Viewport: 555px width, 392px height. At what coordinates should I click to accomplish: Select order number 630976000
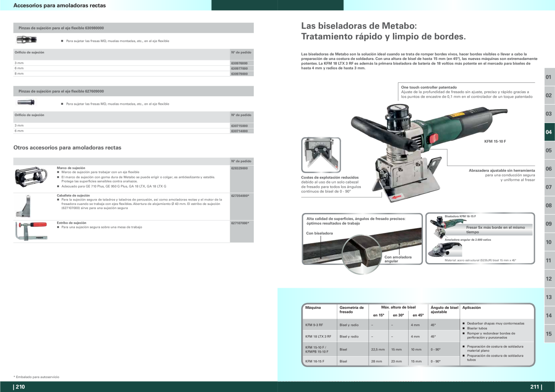point(239,63)
